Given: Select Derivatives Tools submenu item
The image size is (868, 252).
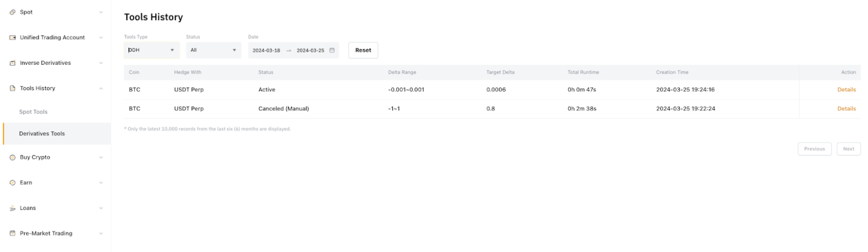Looking at the screenshot, I should (x=42, y=134).
